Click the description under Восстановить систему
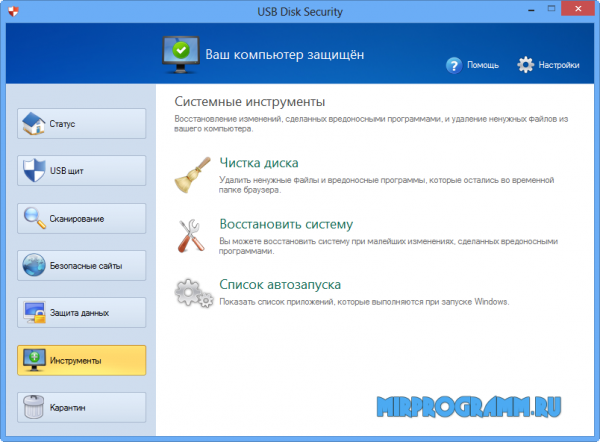 point(388,246)
